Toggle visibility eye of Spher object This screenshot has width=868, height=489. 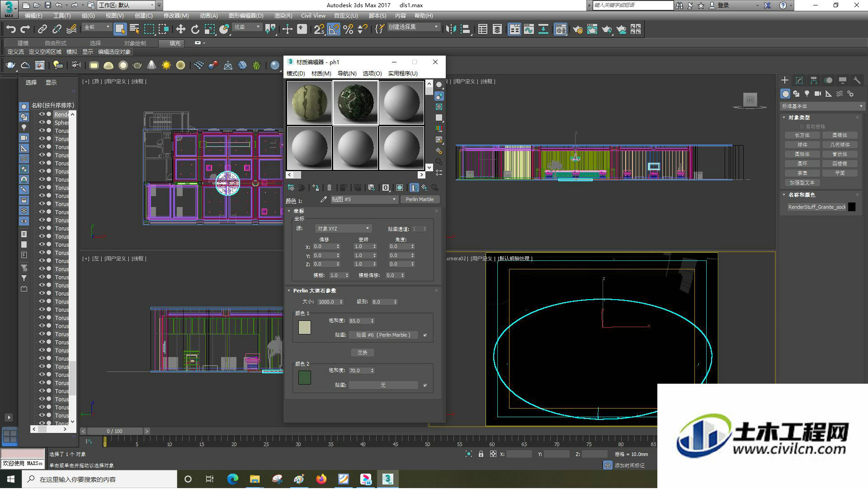pyautogui.click(x=42, y=122)
